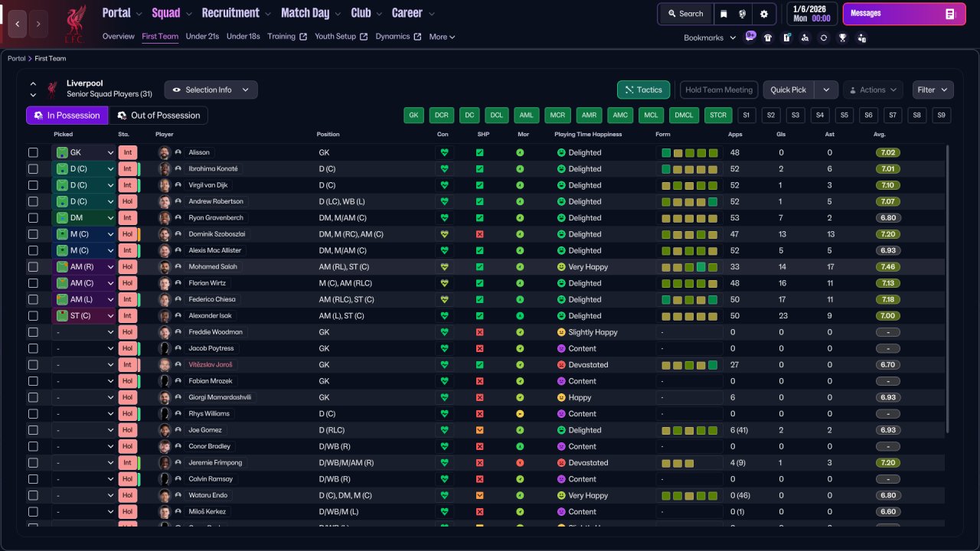Click the green DCR position slot
The height and width of the screenshot is (551, 980).
[x=442, y=116]
